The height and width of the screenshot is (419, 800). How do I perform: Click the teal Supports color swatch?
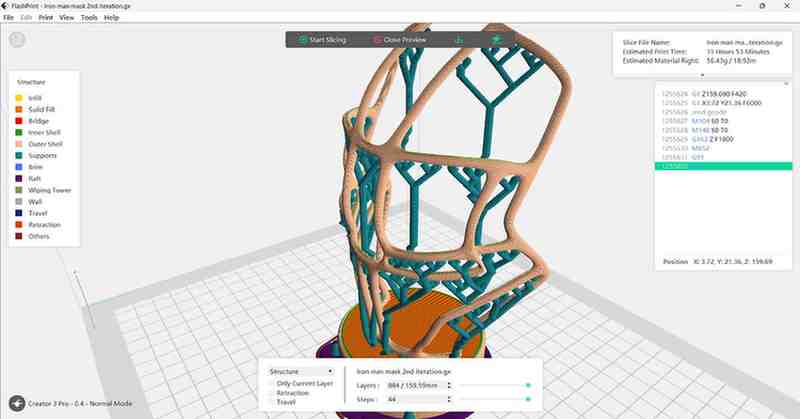coord(19,155)
